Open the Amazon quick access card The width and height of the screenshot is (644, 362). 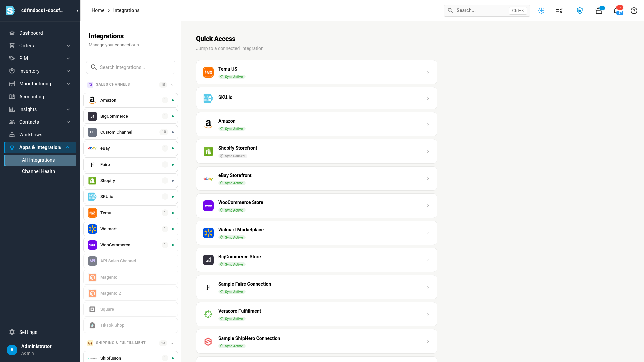pyautogui.click(x=316, y=124)
